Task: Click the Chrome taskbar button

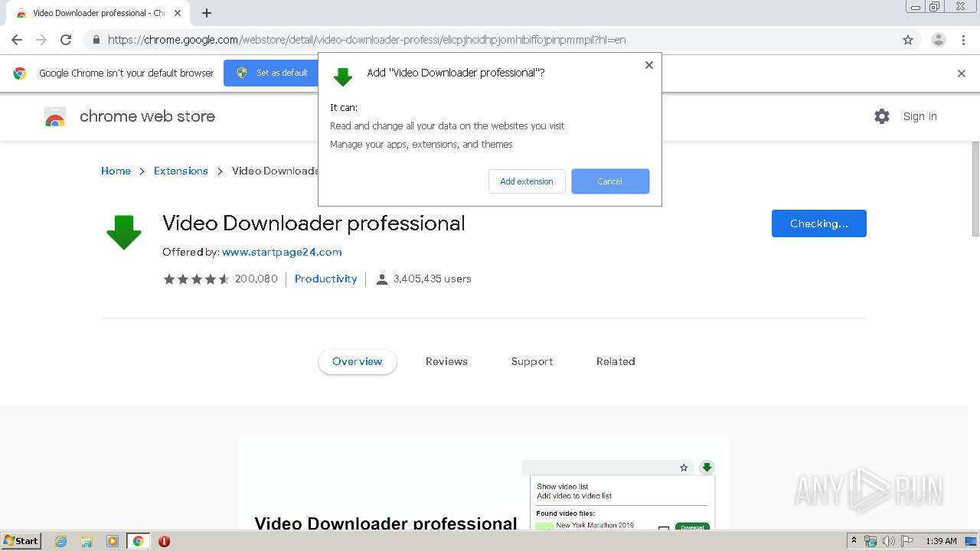Action: [138, 541]
